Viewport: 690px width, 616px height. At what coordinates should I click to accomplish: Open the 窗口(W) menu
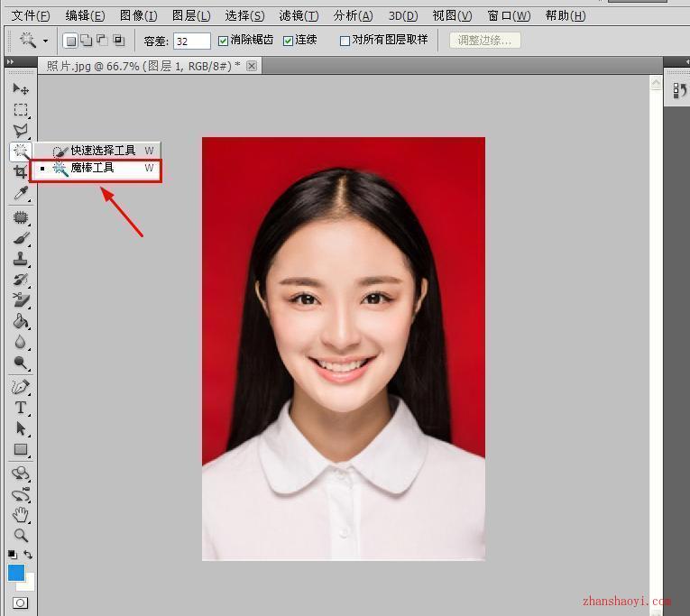coord(509,16)
